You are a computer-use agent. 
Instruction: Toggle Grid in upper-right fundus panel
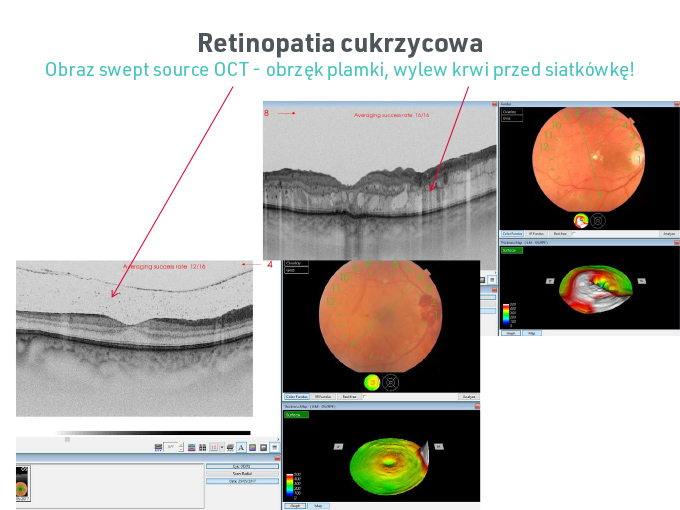click(512, 118)
